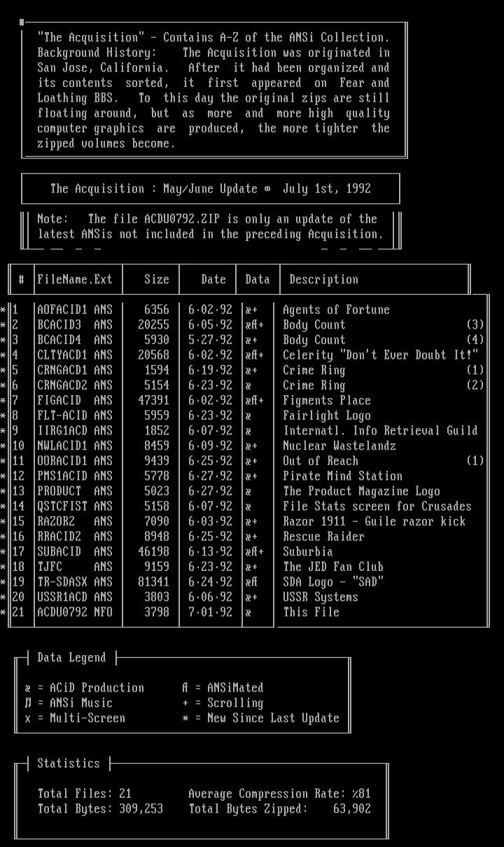This screenshot has height=847, width=504.
Task: Click the Scrolling plus symbol in legend
Action: pyautogui.click(x=185, y=703)
